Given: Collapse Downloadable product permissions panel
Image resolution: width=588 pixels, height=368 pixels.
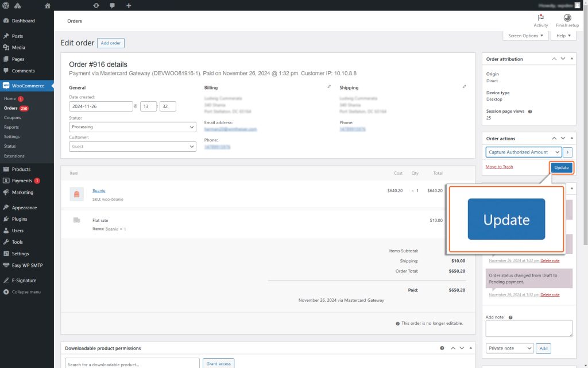Looking at the screenshot, I should click(x=470, y=348).
